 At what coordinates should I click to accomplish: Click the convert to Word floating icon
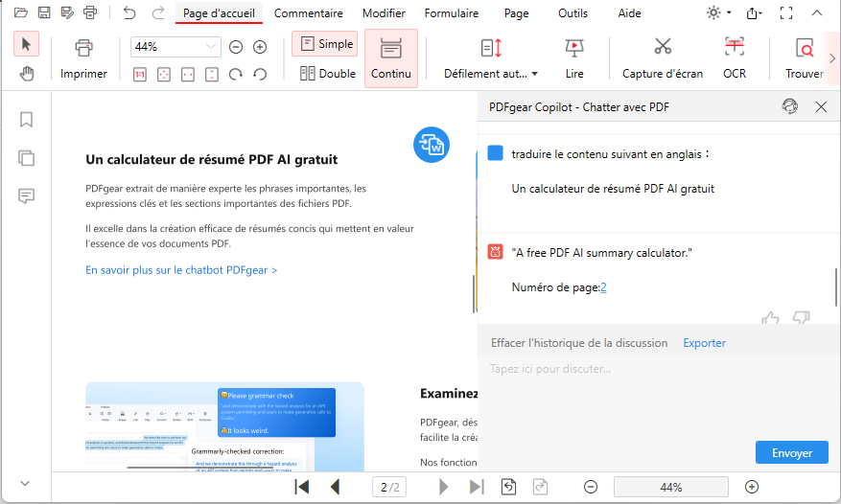pos(432,145)
